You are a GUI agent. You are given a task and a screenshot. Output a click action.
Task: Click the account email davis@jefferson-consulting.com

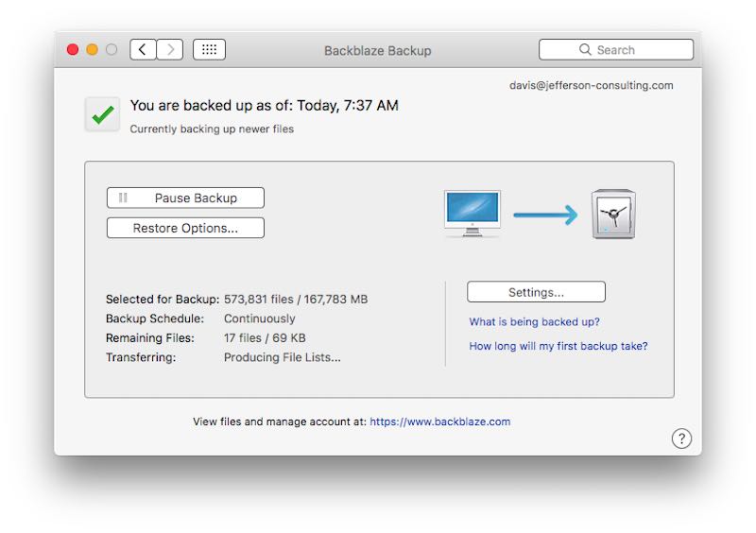pyautogui.click(x=592, y=85)
